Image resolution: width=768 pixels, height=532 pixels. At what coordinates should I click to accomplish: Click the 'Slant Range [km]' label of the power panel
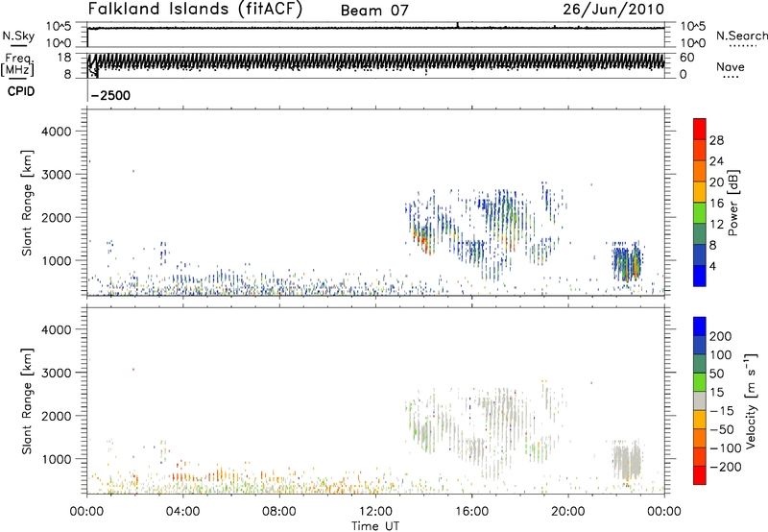(x=27, y=203)
